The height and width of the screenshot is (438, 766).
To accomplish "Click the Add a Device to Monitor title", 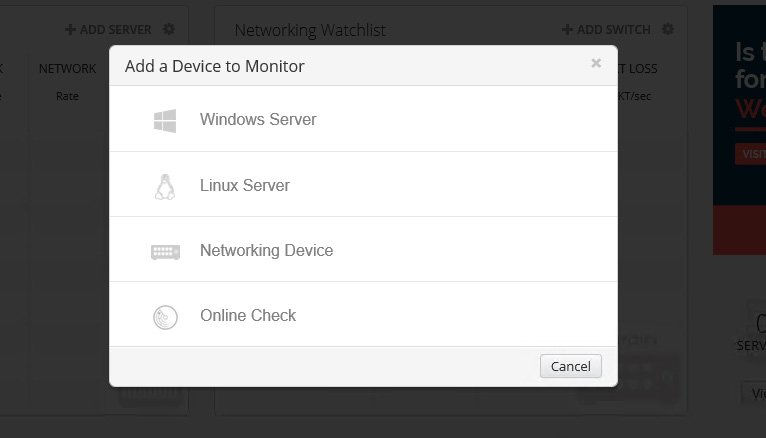I will pyautogui.click(x=215, y=67).
